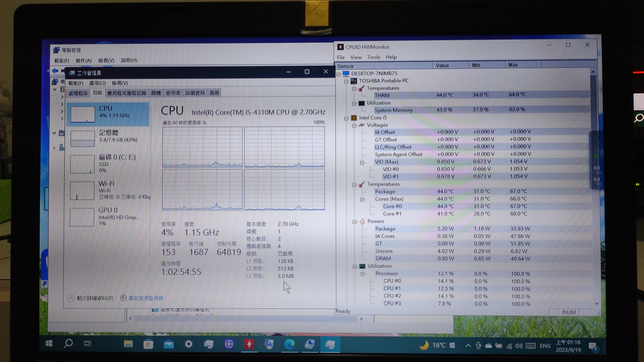This screenshot has width=644, height=362.
Task: Collapse TOSHIBA Portable PC node
Action: pos(346,81)
